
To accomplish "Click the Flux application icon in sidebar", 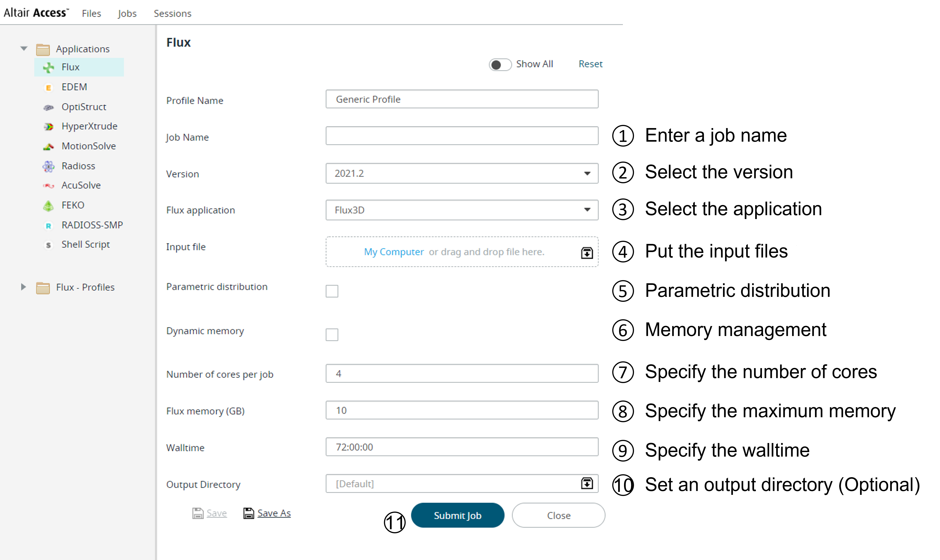I will pyautogui.click(x=48, y=68).
